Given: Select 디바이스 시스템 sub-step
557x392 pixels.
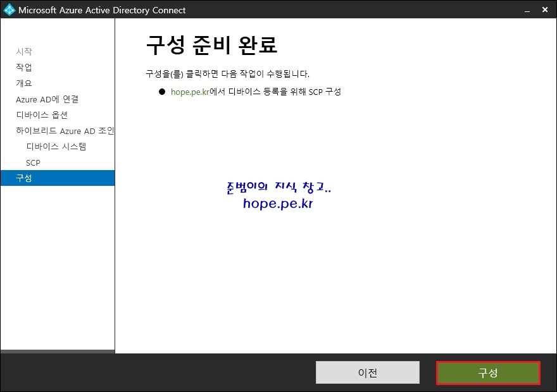Looking at the screenshot, I should click(x=56, y=147).
